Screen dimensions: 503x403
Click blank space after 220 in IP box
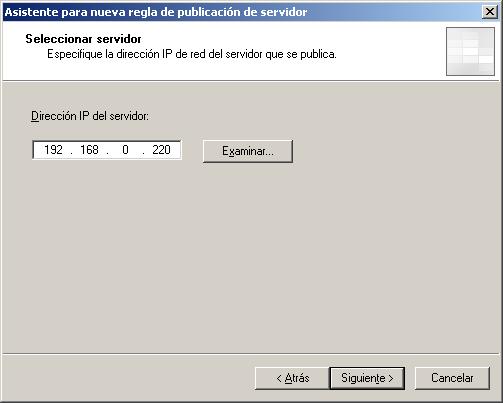176,150
